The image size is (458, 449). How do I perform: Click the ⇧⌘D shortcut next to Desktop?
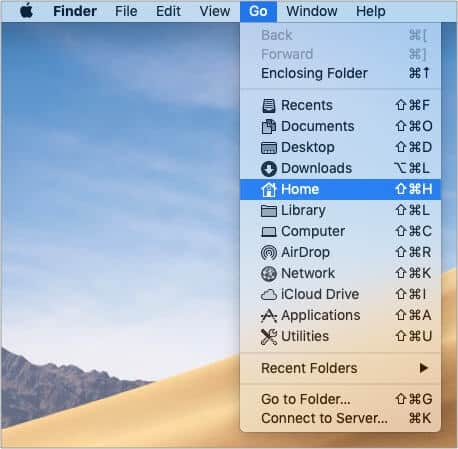[414, 147]
